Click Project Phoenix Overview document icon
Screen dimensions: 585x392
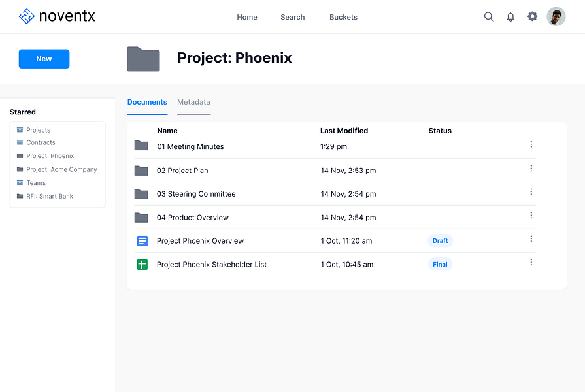click(x=142, y=241)
